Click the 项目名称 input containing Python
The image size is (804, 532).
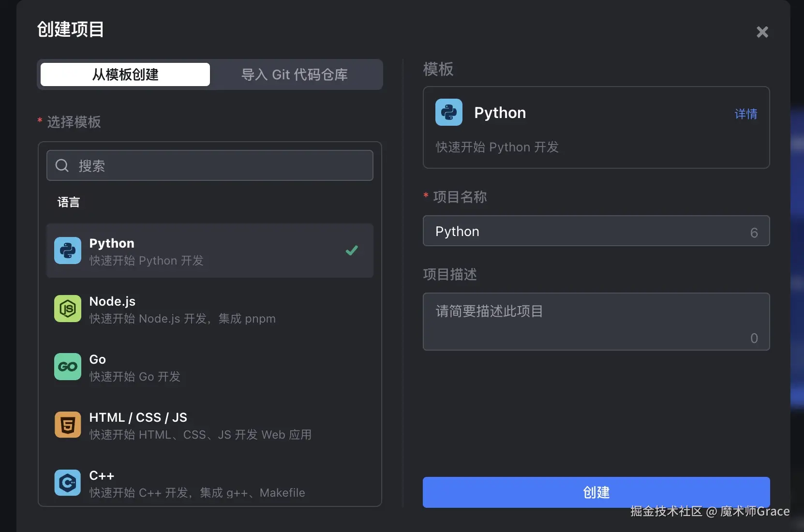[x=585, y=231]
